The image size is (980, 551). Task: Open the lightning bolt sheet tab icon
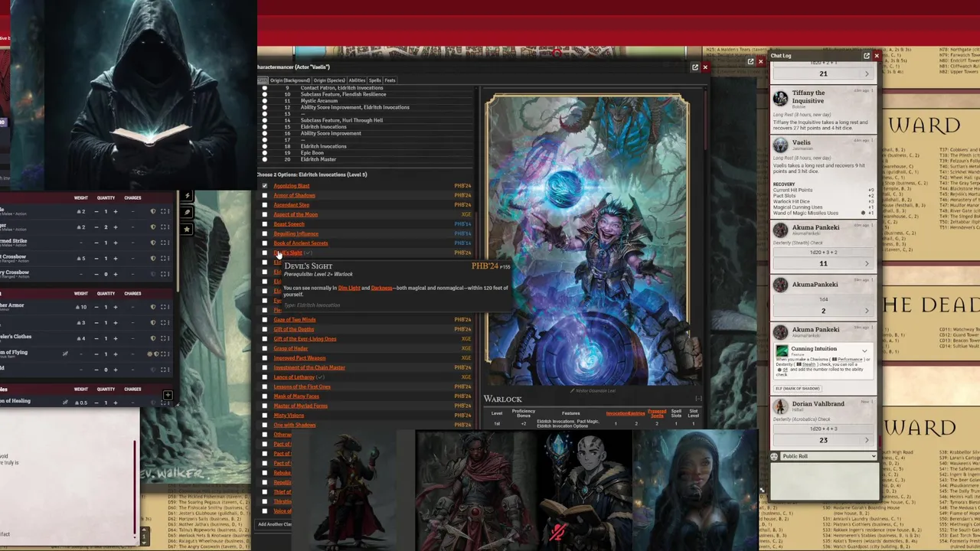click(187, 196)
